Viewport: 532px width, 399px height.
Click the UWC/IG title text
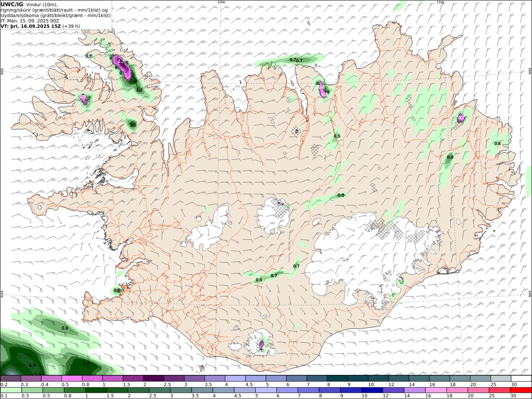coord(12,4)
